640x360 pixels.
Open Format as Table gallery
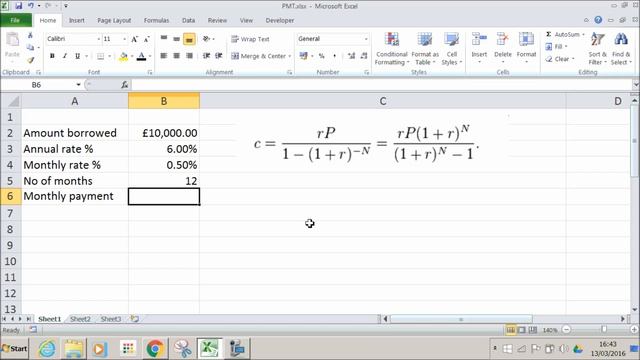[425, 49]
